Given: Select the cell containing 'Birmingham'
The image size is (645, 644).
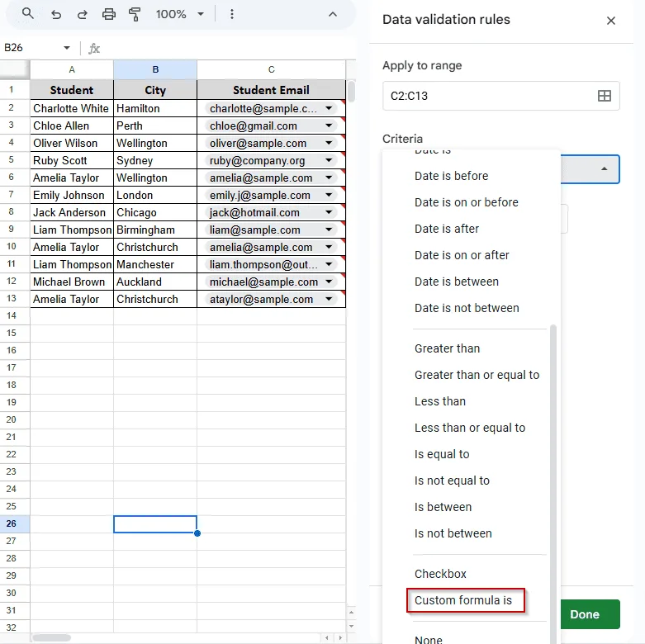Looking at the screenshot, I should pos(155,230).
